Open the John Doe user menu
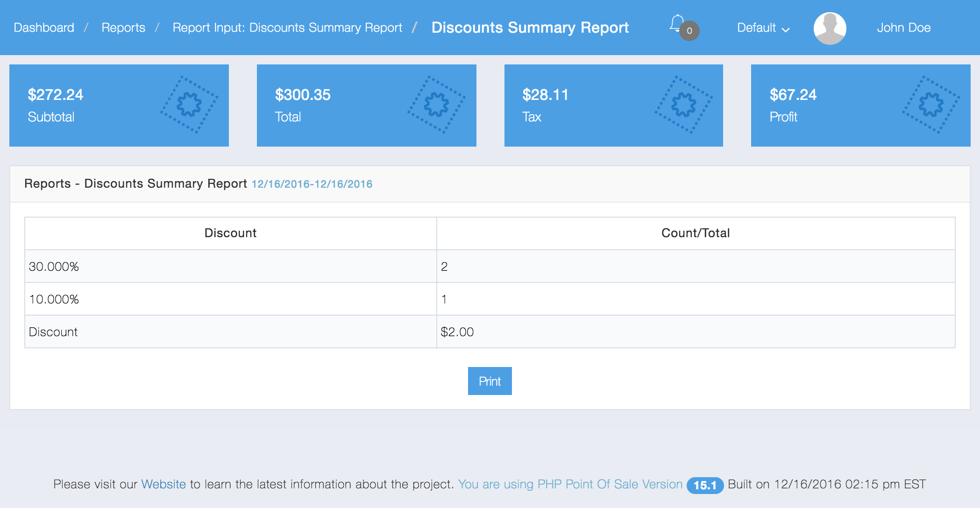 pos(903,28)
